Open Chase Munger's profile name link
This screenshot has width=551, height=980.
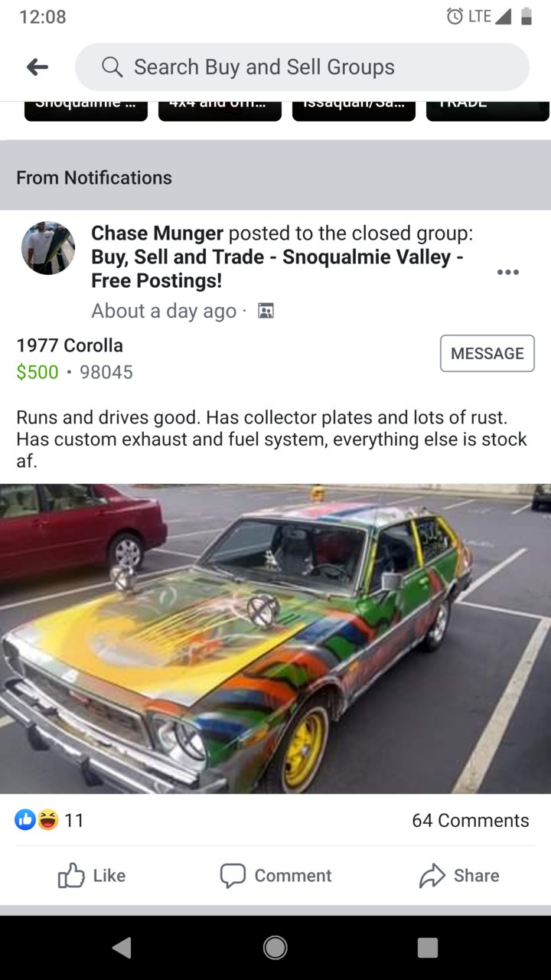pyautogui.click(x=157, y=233)
